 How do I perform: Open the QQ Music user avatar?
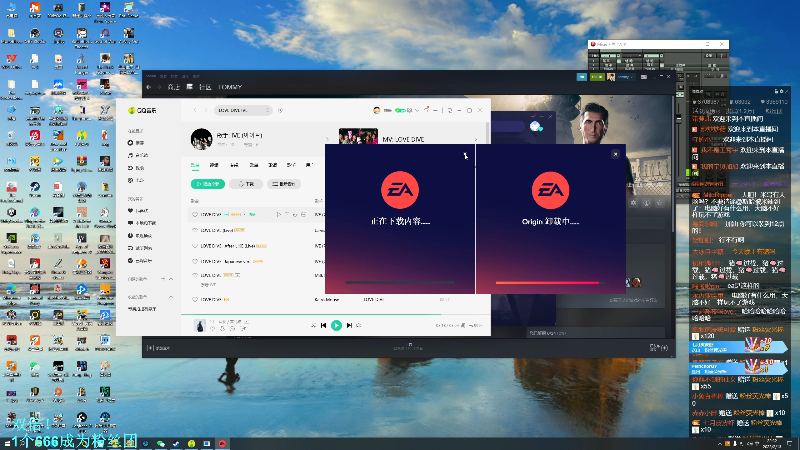point(377,110)
